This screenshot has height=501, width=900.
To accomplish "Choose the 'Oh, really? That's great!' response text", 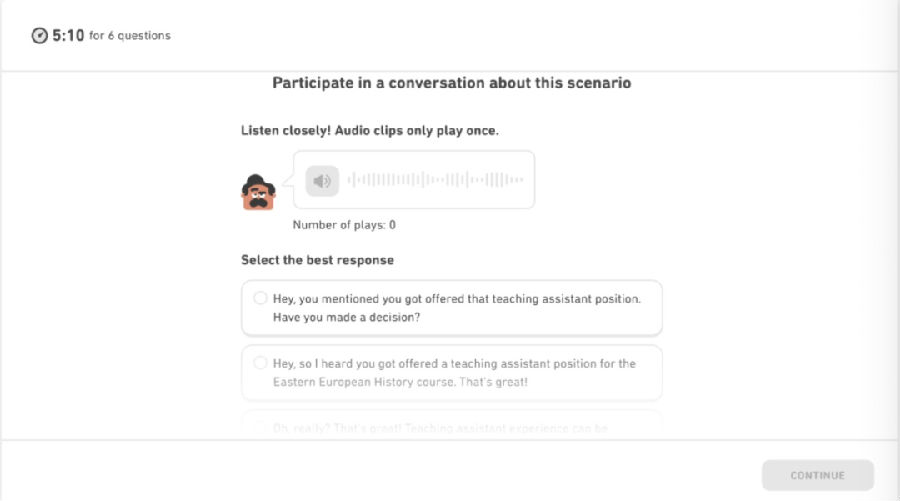I will point(440,428).
